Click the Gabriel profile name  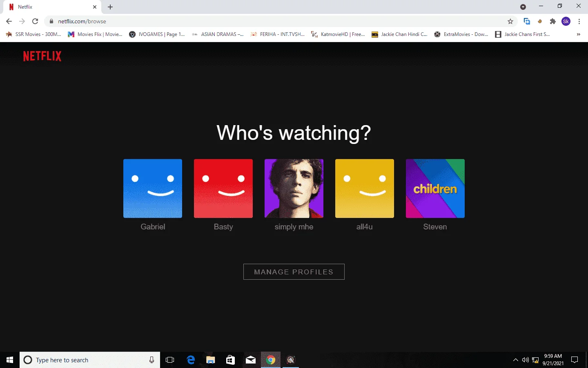pos(153,227)
